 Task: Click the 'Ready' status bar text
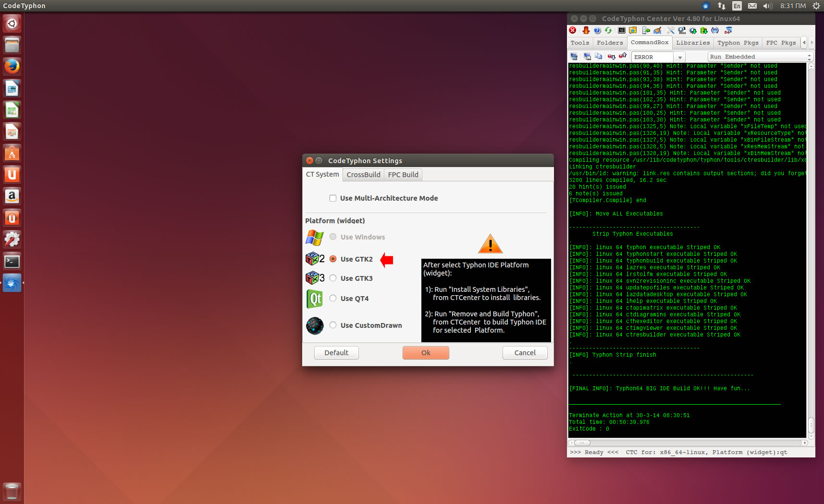coord(594,452)
